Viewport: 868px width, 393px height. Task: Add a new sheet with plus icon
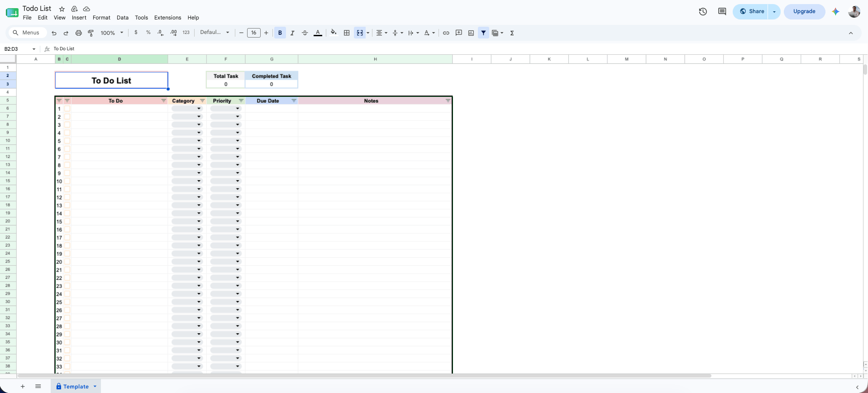click(x=23, y=387)
